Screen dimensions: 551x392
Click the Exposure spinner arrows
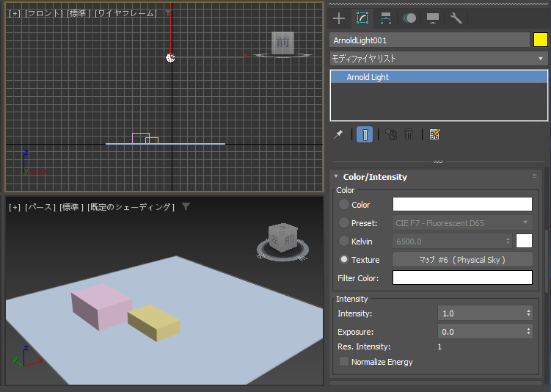[528, 331]
